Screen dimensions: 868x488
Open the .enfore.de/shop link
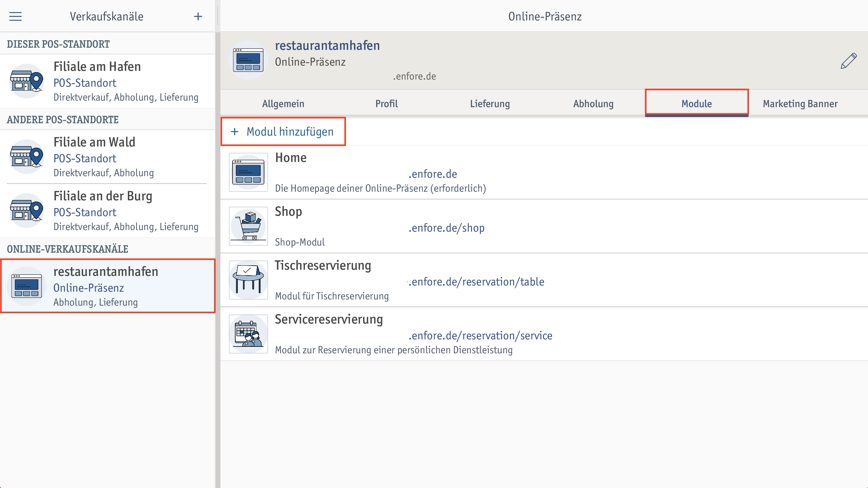click(446, 228)
